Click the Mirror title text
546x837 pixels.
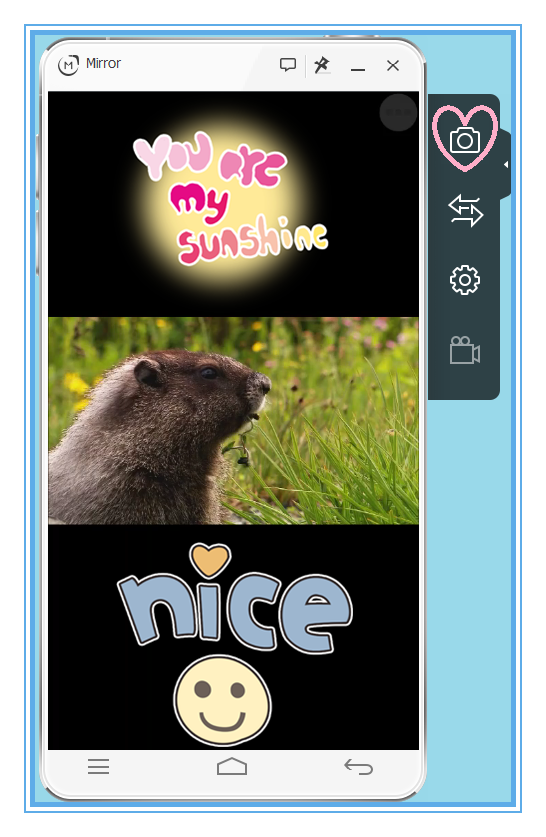click(104, 64)
